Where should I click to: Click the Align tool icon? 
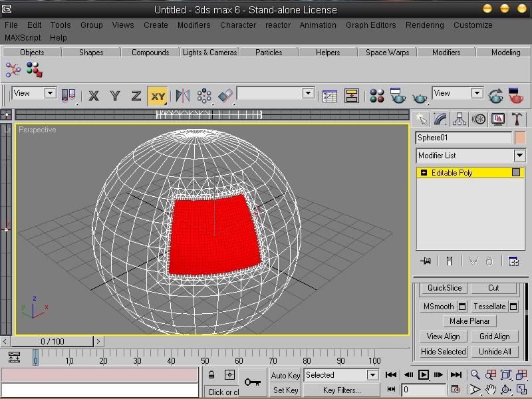click(x=226, y=96)
